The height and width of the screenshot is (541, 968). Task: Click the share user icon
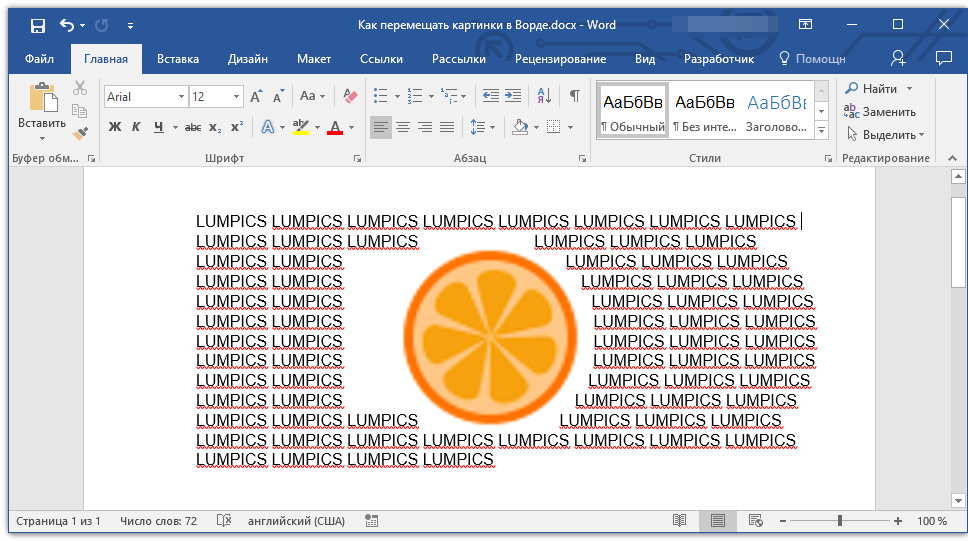coord(898,58)
